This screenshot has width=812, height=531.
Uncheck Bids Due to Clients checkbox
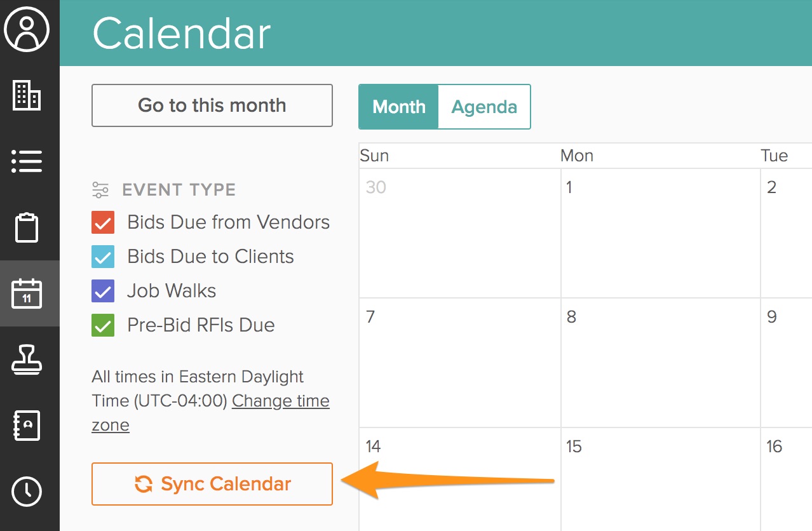[103, 257]
